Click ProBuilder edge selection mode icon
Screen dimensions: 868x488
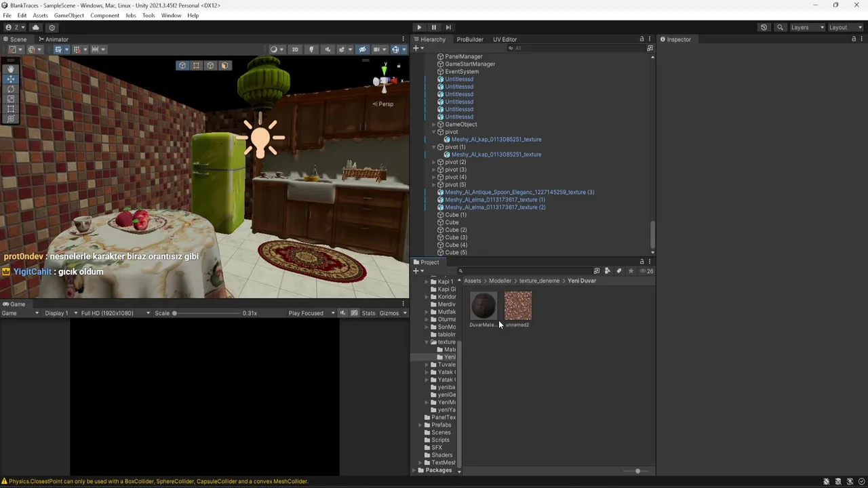(x=210, y=65)
